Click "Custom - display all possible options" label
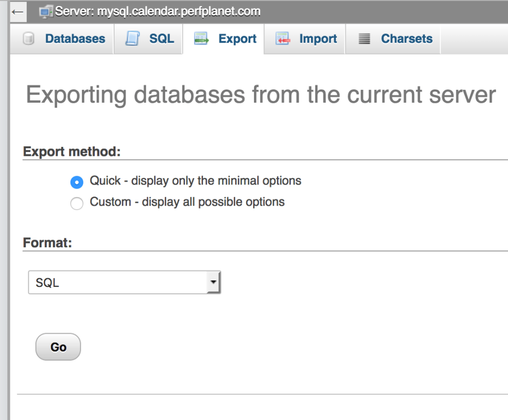 point(187,202)
